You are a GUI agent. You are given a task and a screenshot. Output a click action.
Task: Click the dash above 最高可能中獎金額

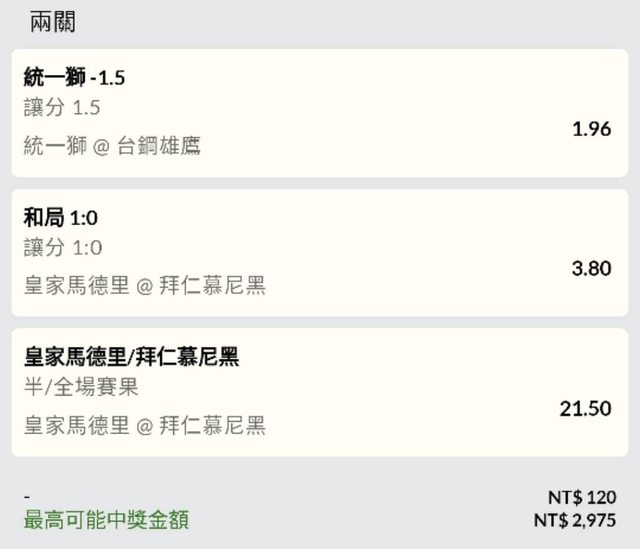[28, 497]
